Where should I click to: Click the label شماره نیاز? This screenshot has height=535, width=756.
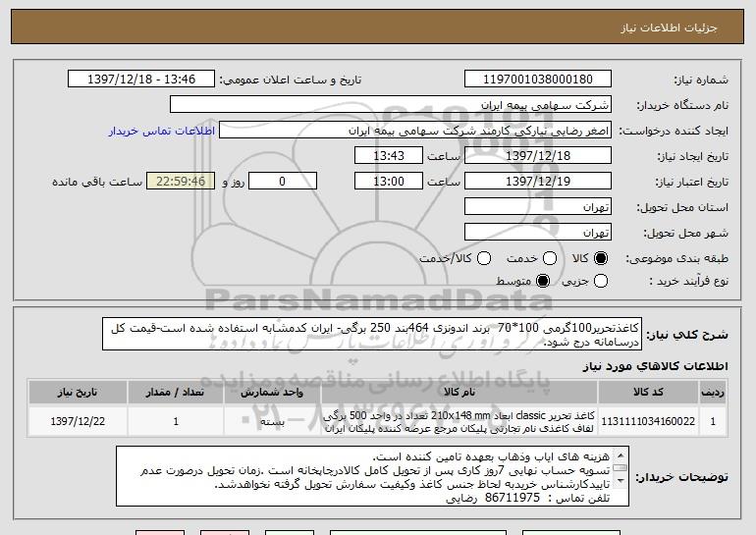pyautogui.click(x=701, y=80)
